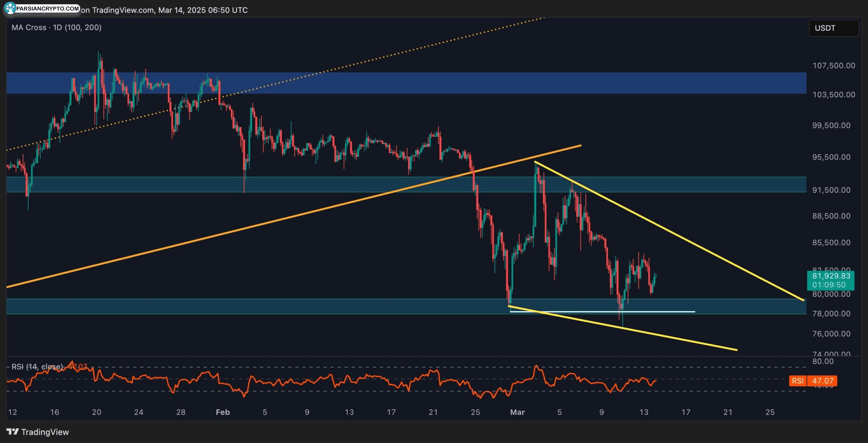Click the RSI 47.07 value label
Screen dimensions: 868x443
[x=822, y=381]
